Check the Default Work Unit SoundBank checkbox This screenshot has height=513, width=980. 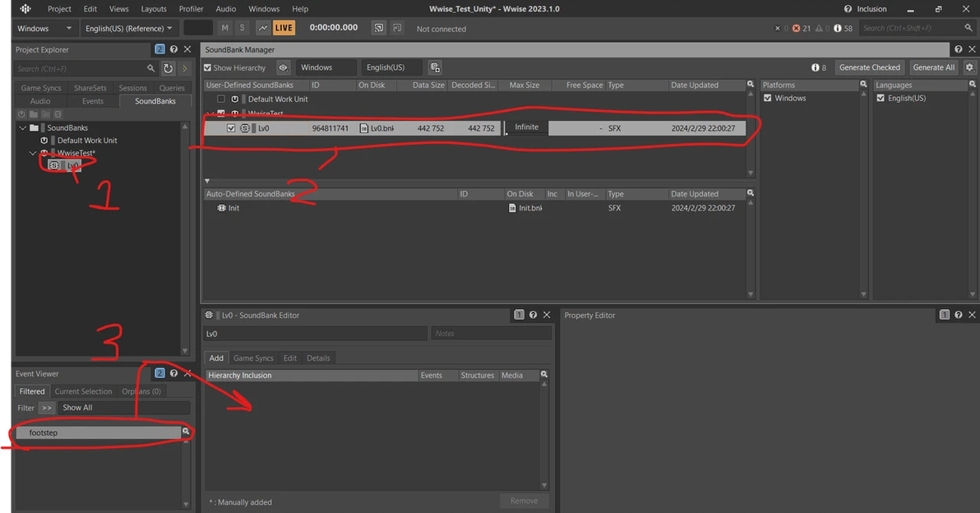220,99
